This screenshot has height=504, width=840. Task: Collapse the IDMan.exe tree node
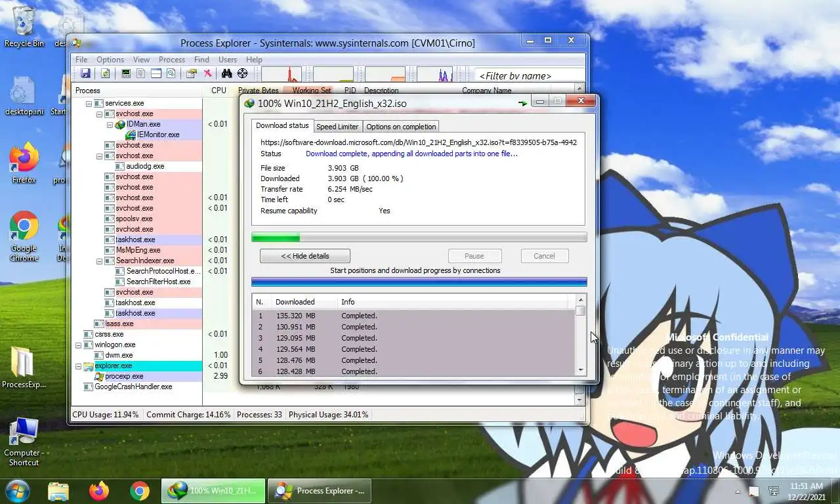pos(110,125)
